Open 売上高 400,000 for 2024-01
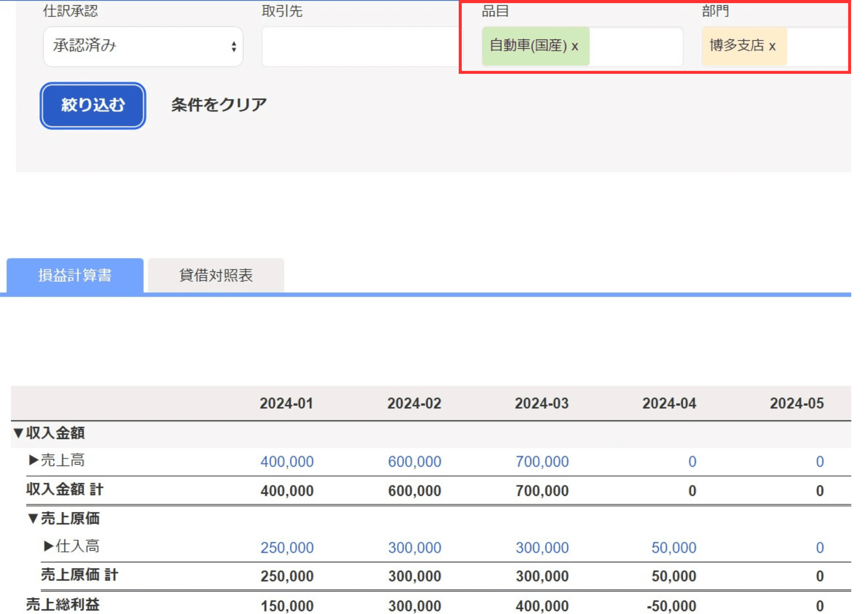Image resolution: width=868 pixels, height=614 pixels. 287,461
